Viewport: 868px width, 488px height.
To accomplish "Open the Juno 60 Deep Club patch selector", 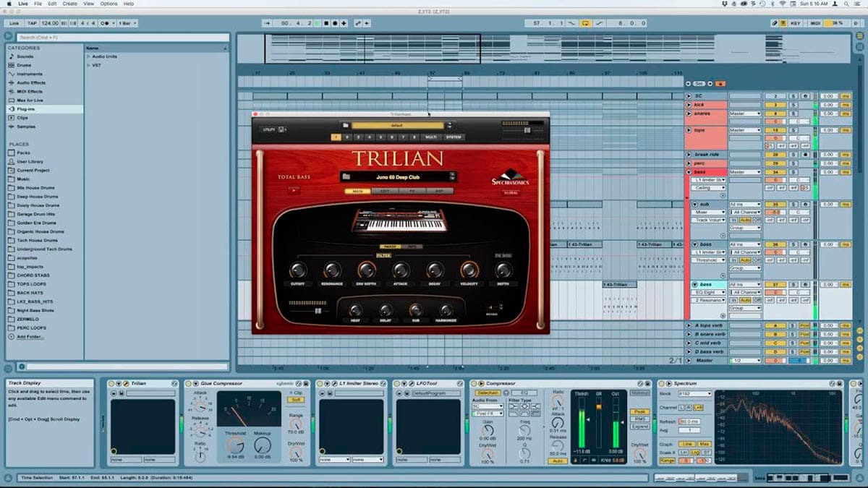I will click(398, 176).
